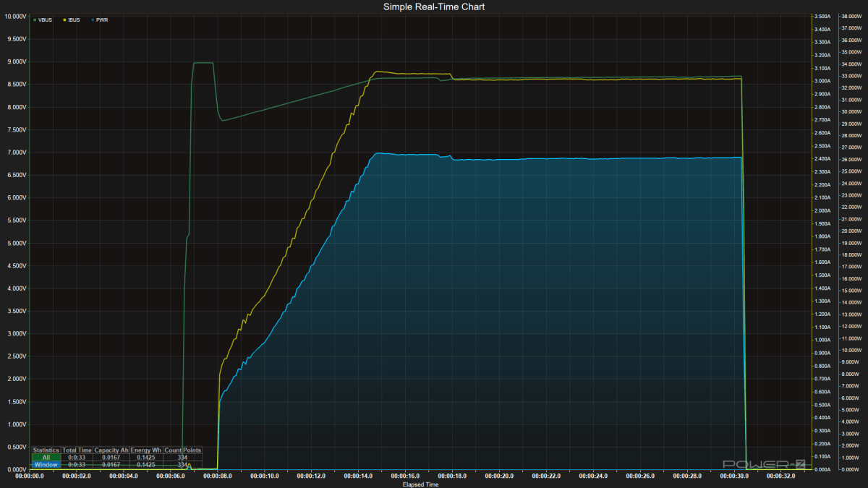The height and width of the screenshot is (488, 868).
Task: Click the Capacity Ah column header
Action: coord(111,450)
